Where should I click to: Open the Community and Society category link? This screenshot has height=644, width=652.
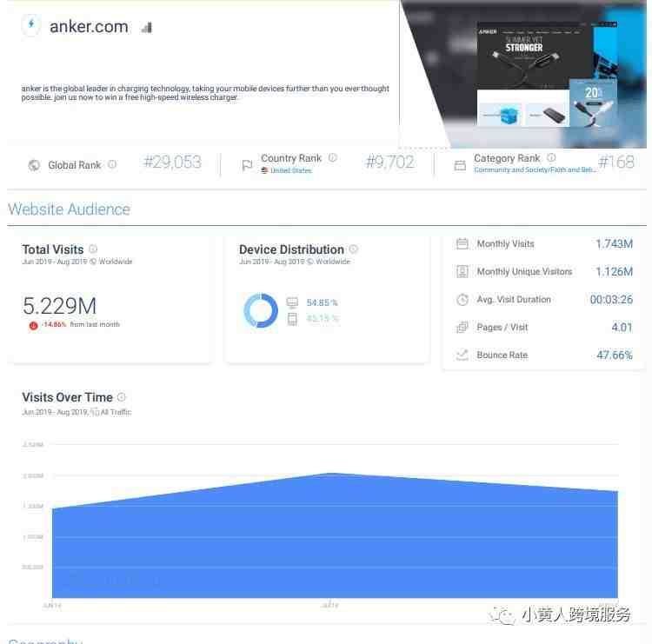click(x=536, y=169)
